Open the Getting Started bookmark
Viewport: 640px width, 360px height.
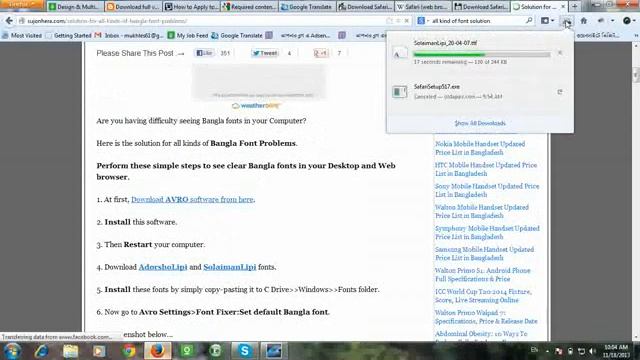(69, 36)
